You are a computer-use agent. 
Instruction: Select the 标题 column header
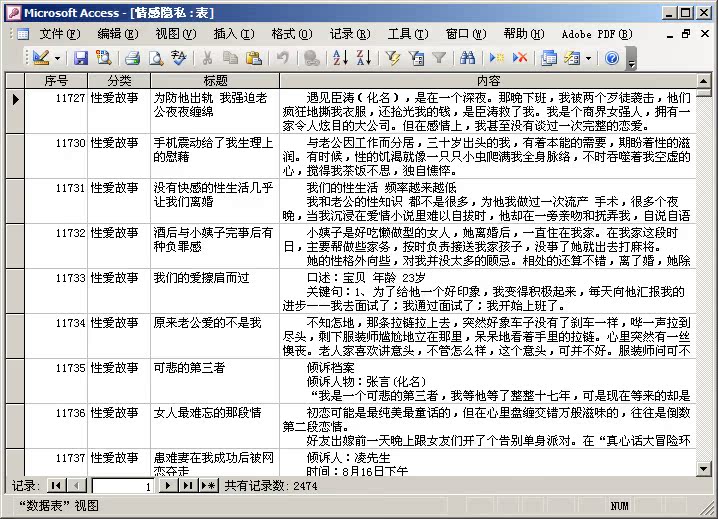click(215, 81)
